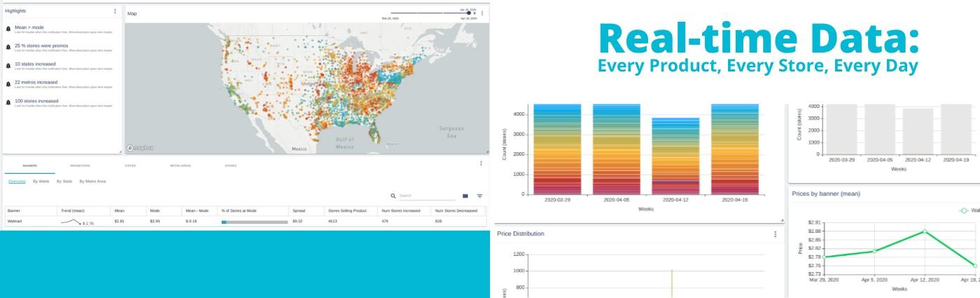Select the 'By State' view link
Screen dimensions: 980x298
point(64,182)
